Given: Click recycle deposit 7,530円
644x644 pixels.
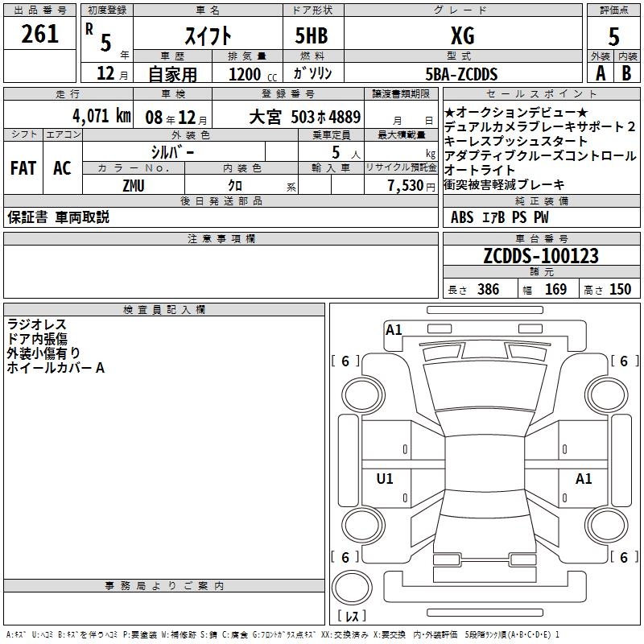Looking at the screenshot, I should point(411,186).
